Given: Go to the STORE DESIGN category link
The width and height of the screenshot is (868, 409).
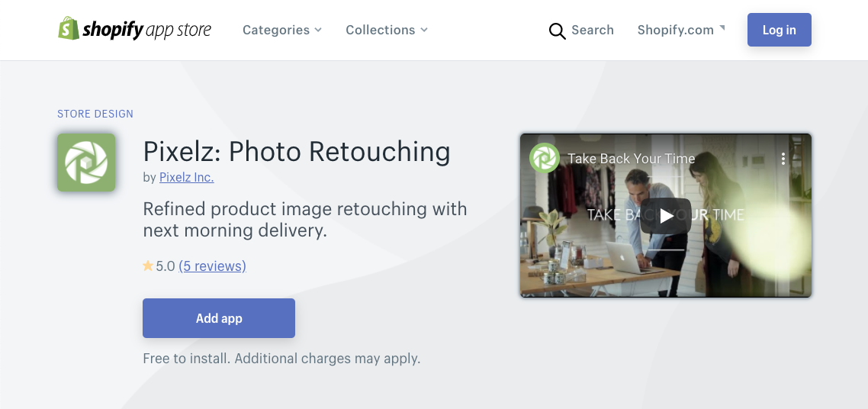Looking at the screenshot, I should (x=95, y=114).
